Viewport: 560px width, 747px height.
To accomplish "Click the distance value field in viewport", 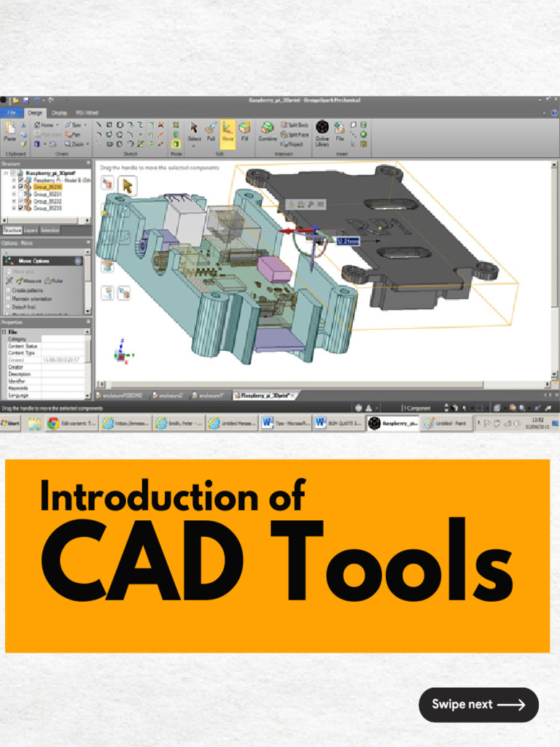I will [348, 241].
